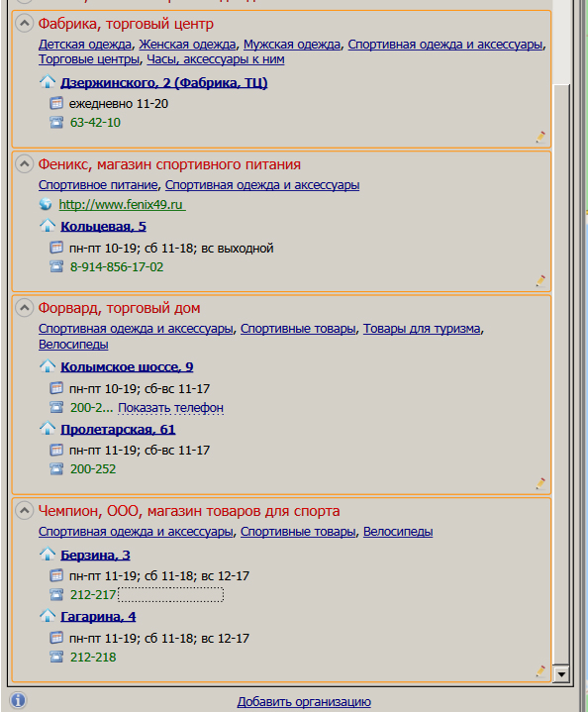Click globe icon next to fenix49.ru

46,204
